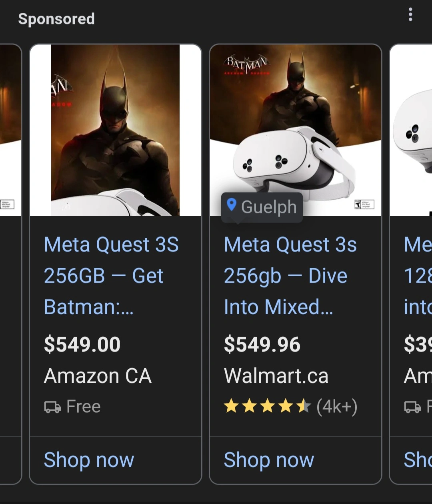Open "Meta Quest 3s 256gb — Dive Into Mixed" title

click(290, 276)
